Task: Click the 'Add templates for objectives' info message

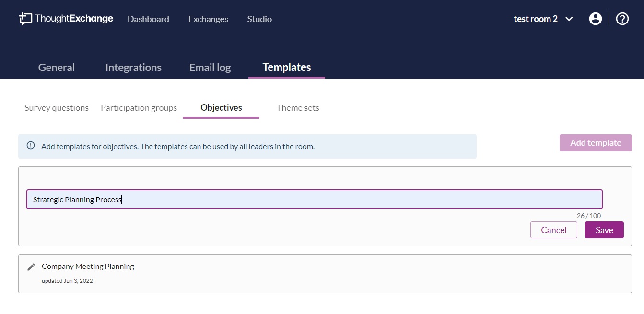Action: (178, 146)
